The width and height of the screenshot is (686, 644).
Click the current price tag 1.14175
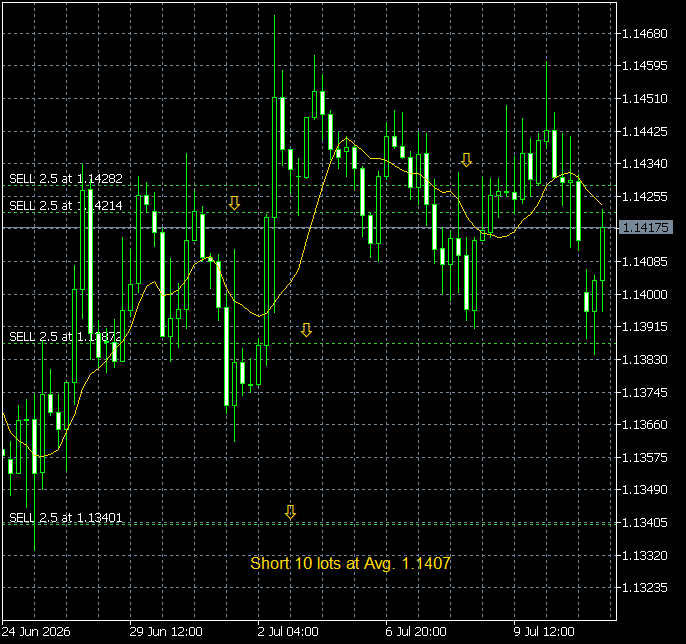coord(645,228)
